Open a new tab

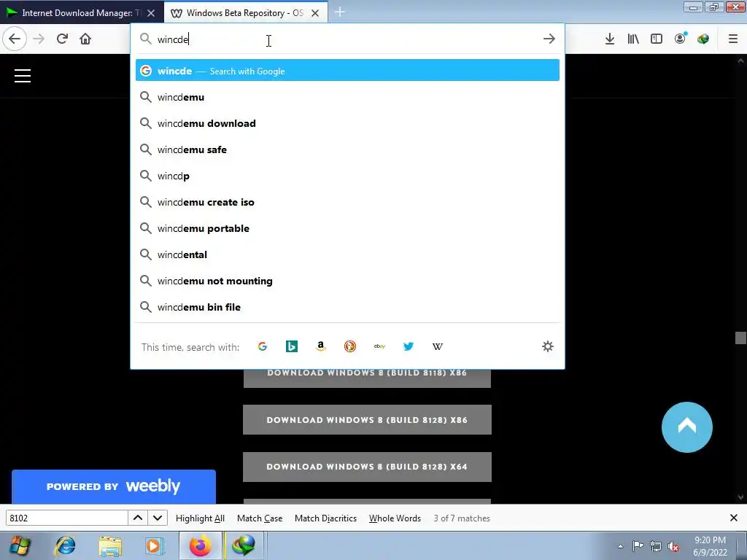(340, 12)
